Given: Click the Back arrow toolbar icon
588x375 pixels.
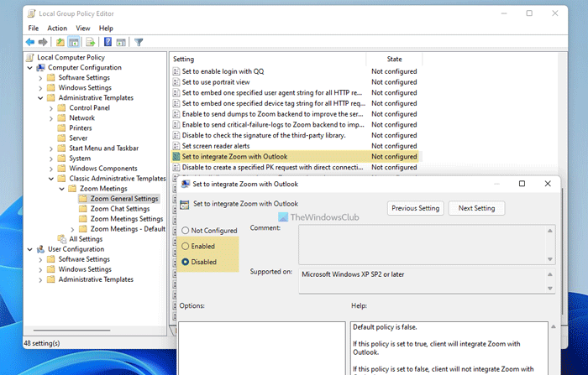Looking at the screenshot, I should coord(30,42).
